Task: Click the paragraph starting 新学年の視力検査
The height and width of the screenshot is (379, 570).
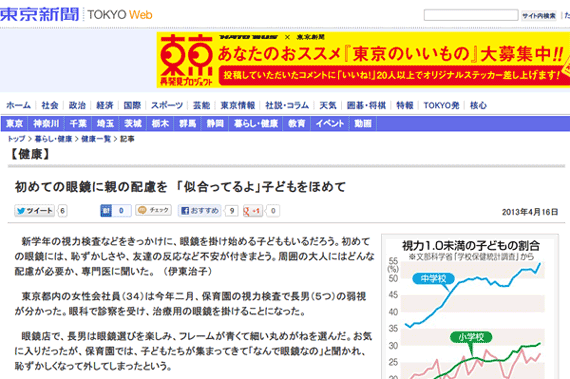Action: point(194,257)
